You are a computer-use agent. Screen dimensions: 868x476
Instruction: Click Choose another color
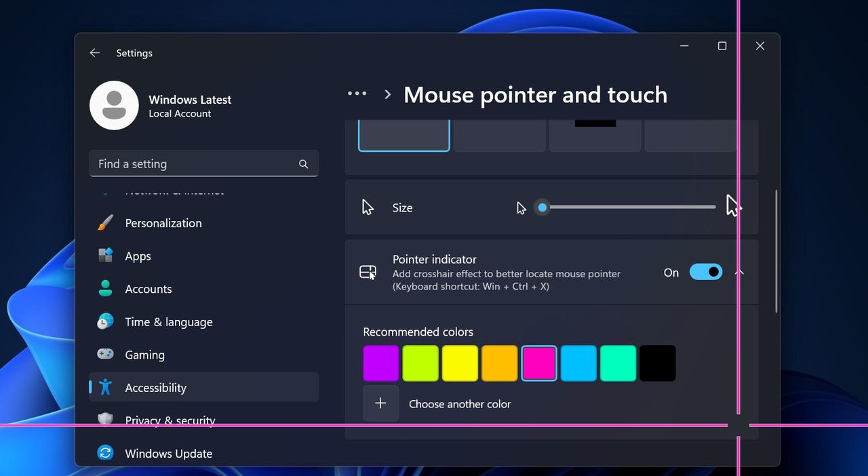460,403
